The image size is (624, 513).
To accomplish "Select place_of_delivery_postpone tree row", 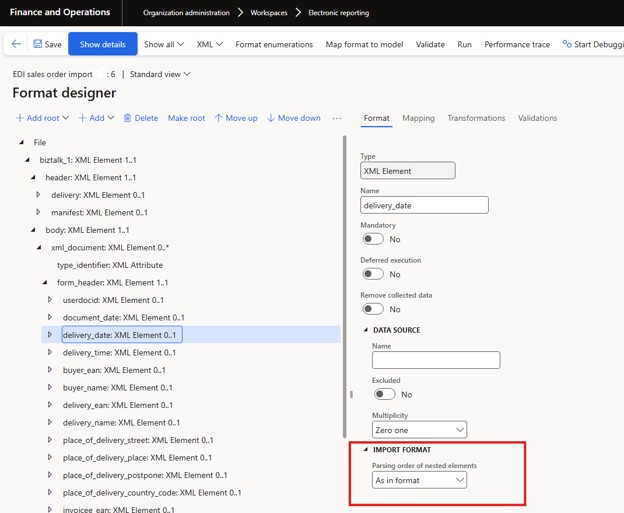I will 145,475.
